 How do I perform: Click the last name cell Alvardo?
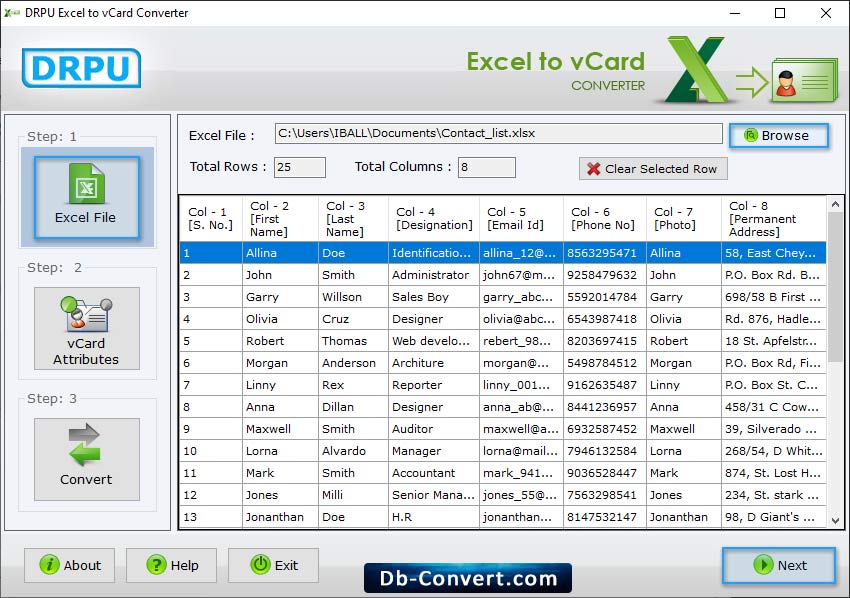pos(353,451)
